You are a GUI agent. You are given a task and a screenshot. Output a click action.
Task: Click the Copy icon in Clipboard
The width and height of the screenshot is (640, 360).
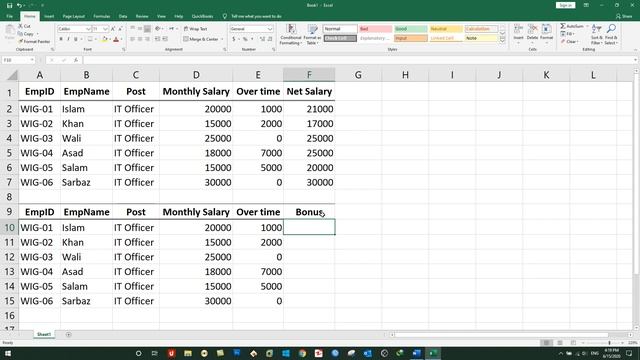pos(20,33)
